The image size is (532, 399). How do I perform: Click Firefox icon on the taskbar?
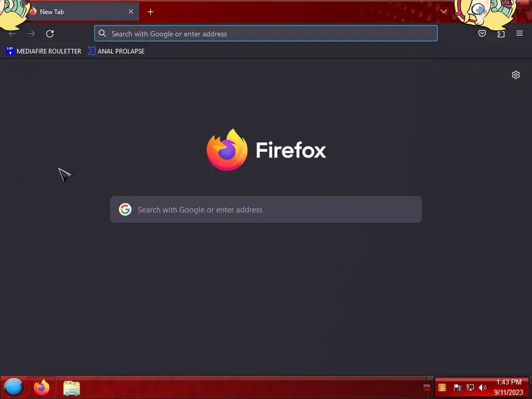pos(42,388)
